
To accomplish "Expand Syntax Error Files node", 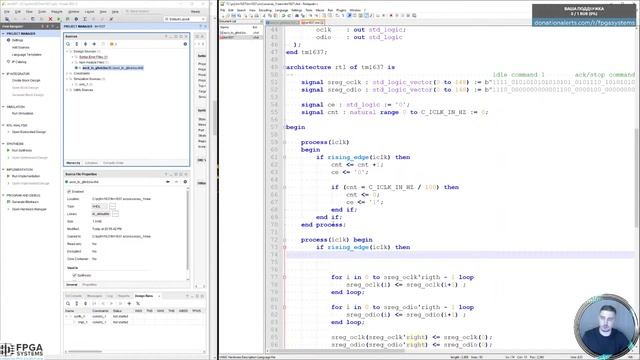I will 73,57.
